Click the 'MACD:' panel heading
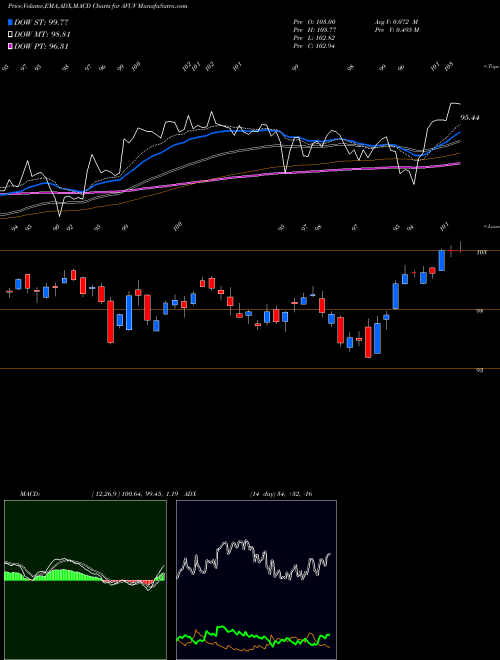 (30, 494)
